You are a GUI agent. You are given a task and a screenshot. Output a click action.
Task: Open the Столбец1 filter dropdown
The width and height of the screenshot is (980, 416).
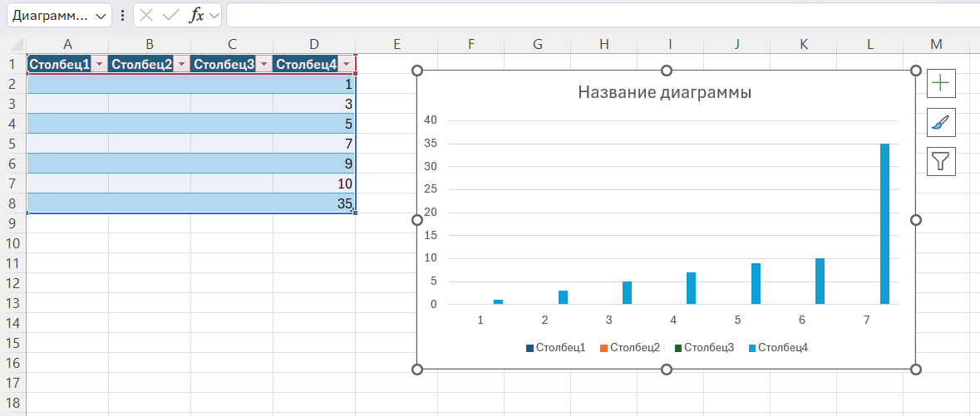click(x=99, y=64)
